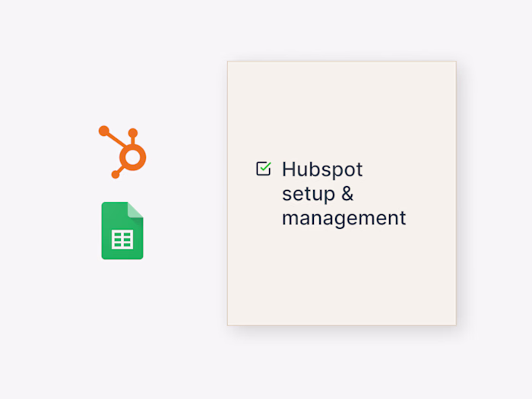Toggle the Hubspot setup & management checkbox
532x399 pixels.
[x=263, y=169]
